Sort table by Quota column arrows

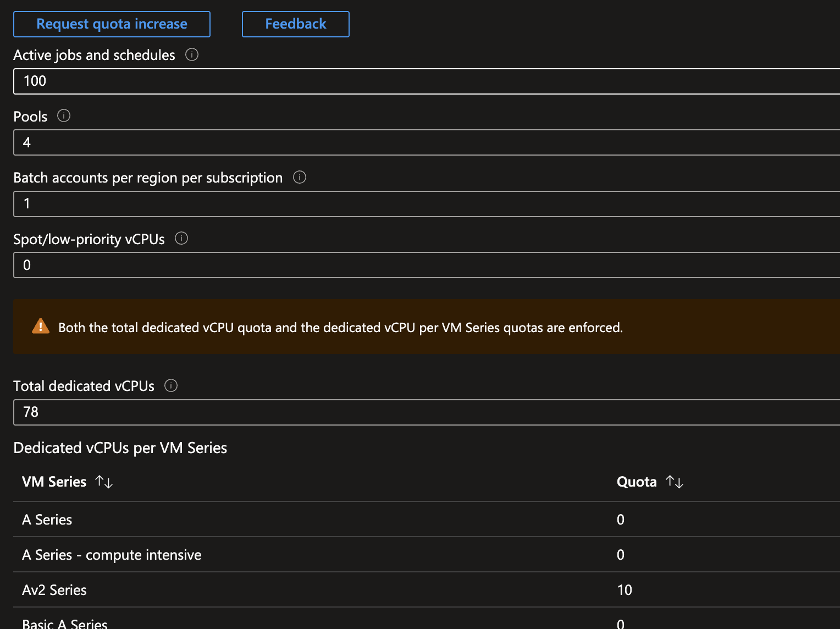pyautogui.click(x=675, y=482)
